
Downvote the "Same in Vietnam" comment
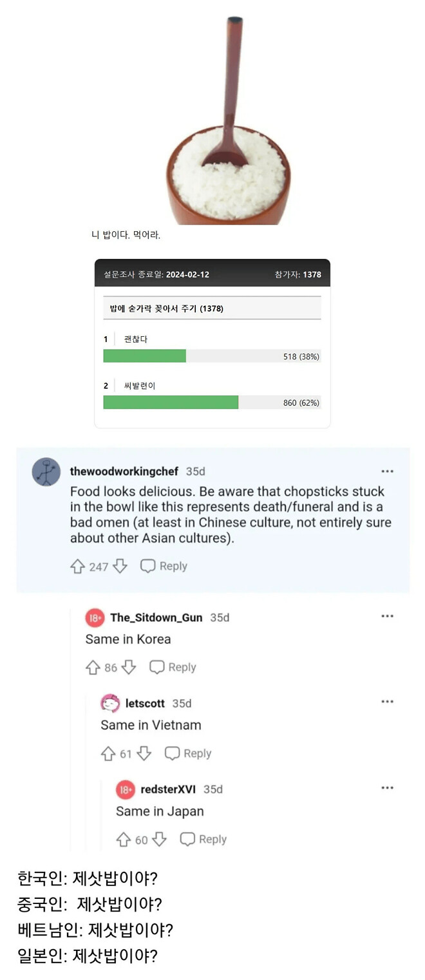(x=145, y=753)
